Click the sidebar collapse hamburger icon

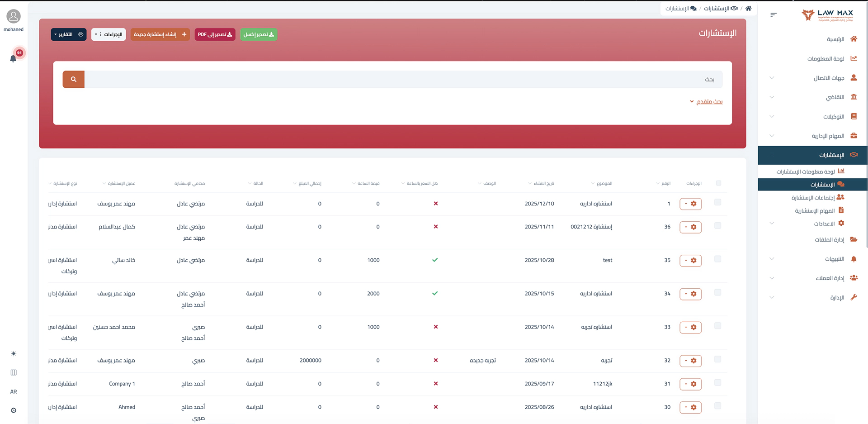tap(773, 15)
